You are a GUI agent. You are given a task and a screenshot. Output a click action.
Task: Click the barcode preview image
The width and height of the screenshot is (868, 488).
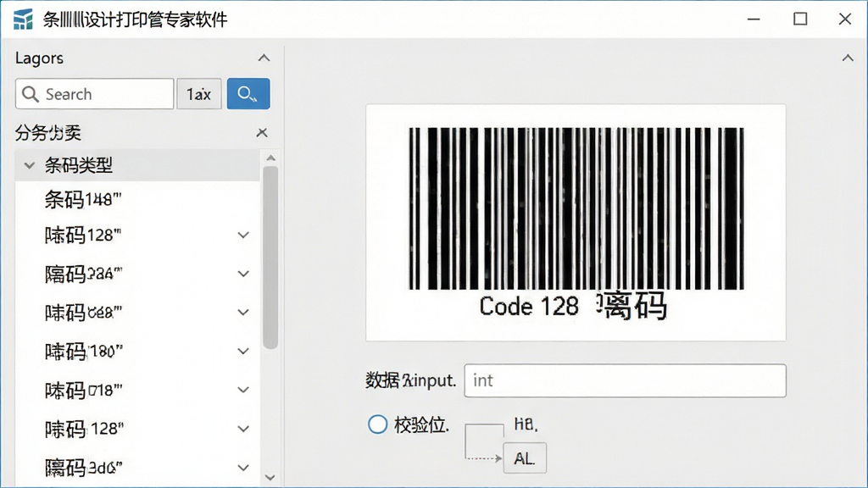click(x=576, y=208)
